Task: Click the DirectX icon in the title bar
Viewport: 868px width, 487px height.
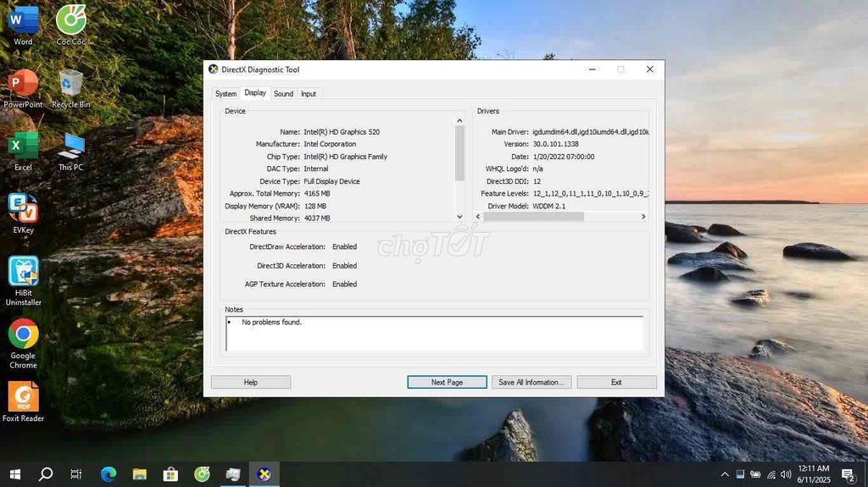Action: click(213, 69)
